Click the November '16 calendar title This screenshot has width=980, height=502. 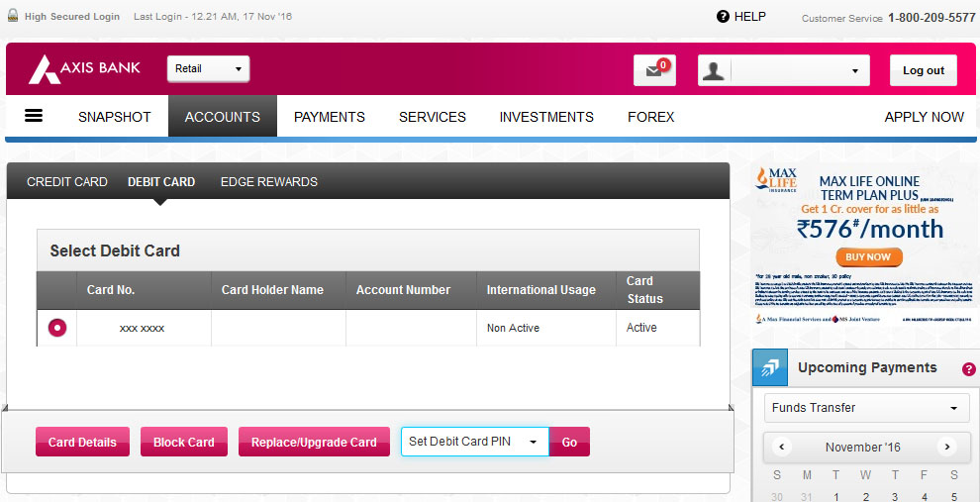(863, 447)
